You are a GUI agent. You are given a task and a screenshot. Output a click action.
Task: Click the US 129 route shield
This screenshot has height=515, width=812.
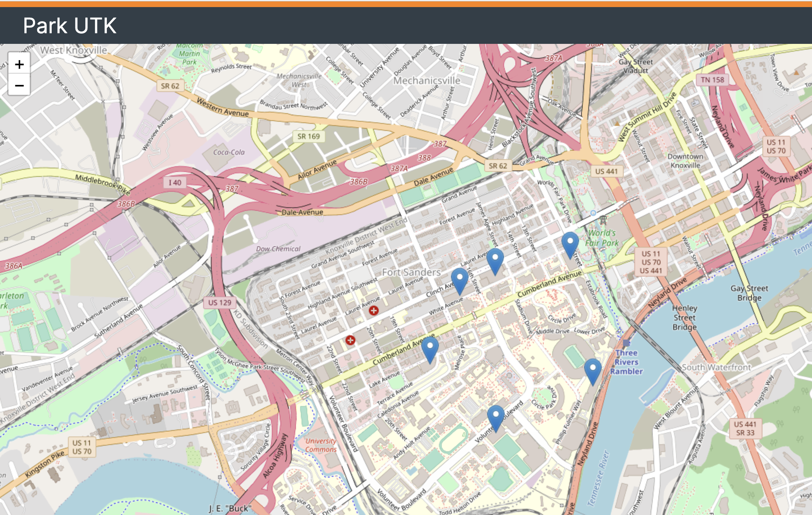click(219, 302)
